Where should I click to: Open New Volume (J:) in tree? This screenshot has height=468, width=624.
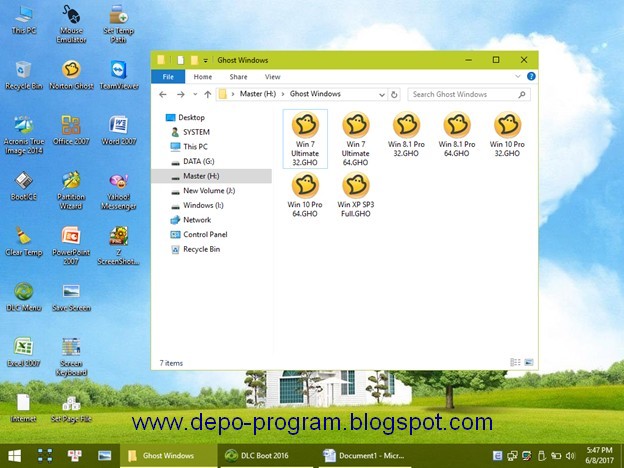point(203,191)
